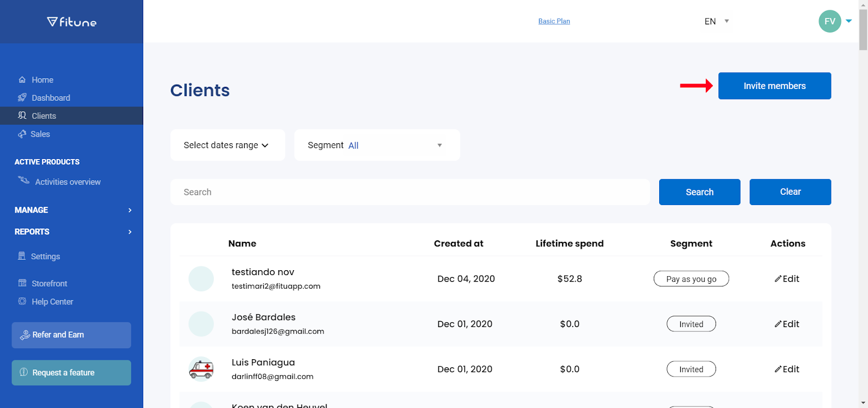Open the Select dates range dropdown
This screenshot has height=408, width=868.
227,145
